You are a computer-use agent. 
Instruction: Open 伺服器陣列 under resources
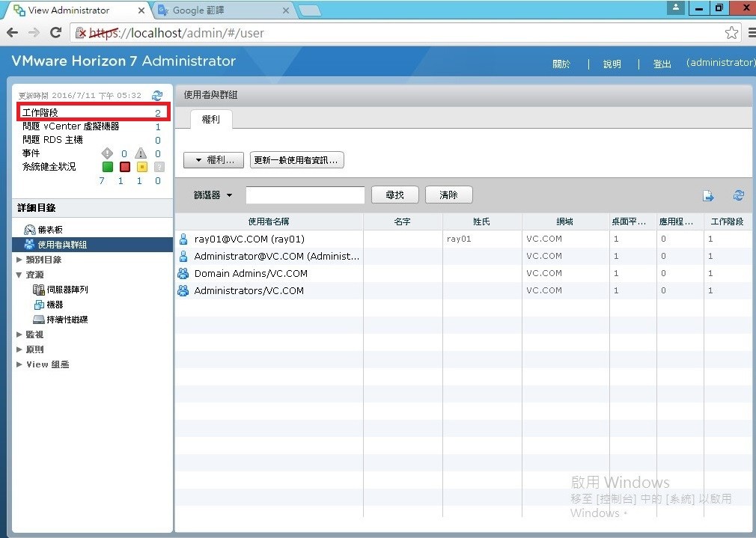click(61, 290)
